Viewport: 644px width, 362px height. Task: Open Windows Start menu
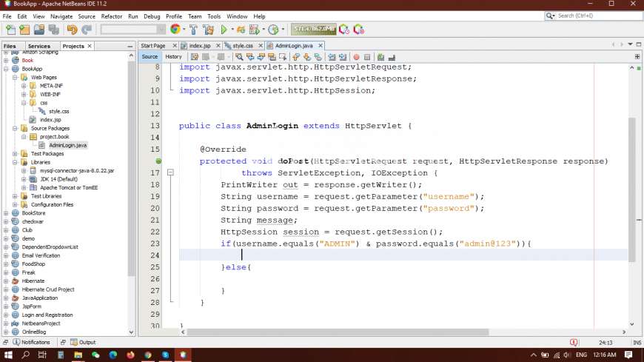tap(8, 355)
